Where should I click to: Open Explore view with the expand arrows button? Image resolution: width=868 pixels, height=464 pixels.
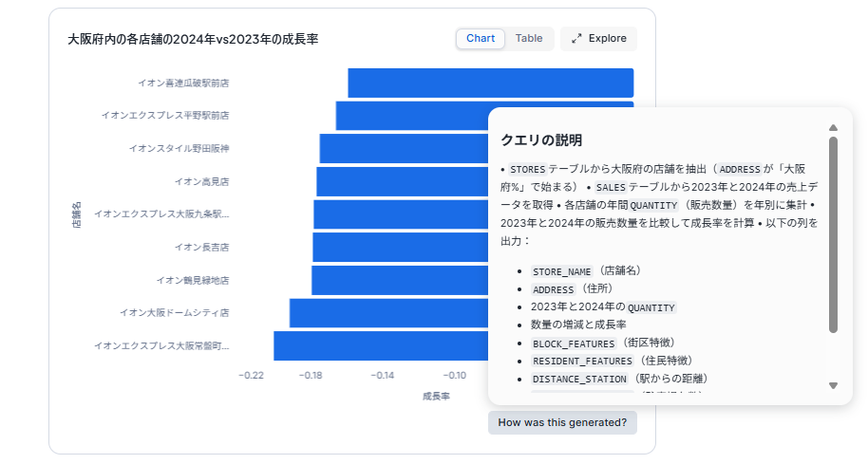598,39
